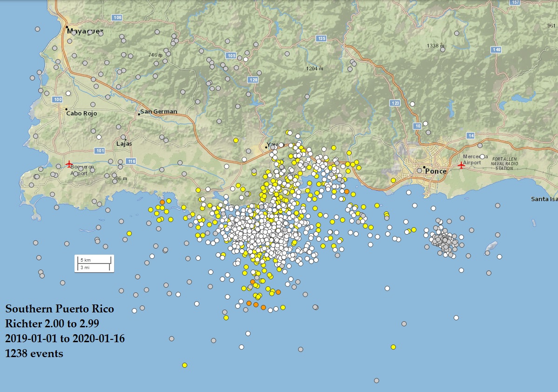Image resolution: width=558 pixels, height=392 pixels.
Task: Select the Ponce city label
Action: click(x=436, y=171)
